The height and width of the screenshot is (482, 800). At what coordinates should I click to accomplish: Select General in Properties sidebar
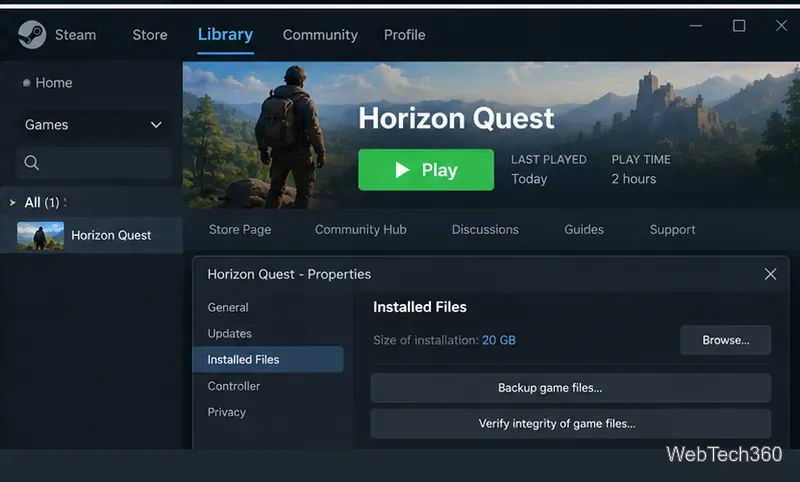click(228, 308)
